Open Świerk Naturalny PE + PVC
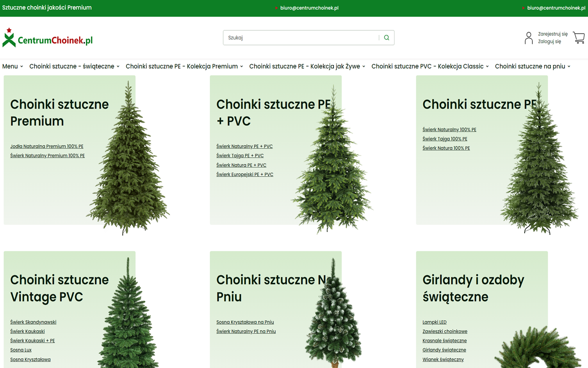The image size is (588, 368). pos(244,146)
